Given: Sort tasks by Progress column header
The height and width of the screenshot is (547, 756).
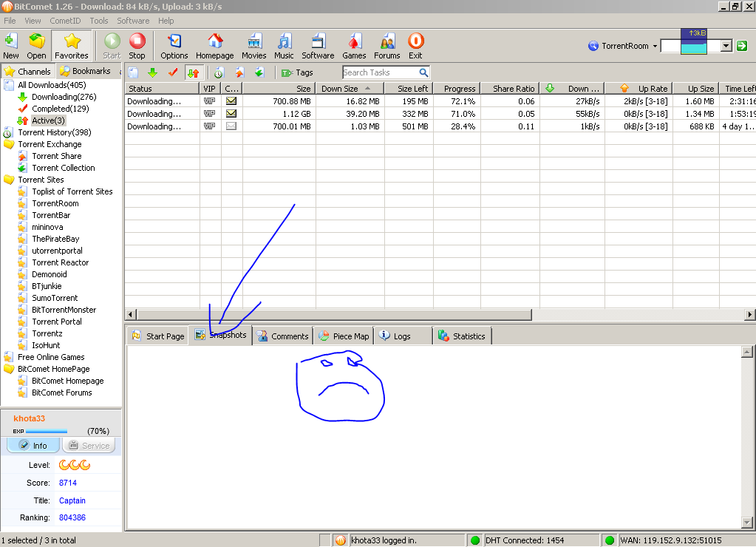Looking at the screenshot, I should (457, 88).
